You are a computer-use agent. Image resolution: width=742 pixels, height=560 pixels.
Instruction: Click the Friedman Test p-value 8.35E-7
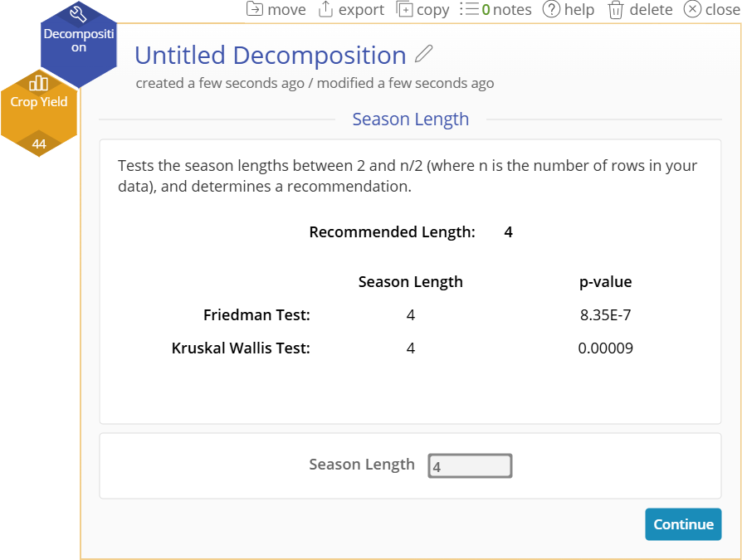point(605,315)
